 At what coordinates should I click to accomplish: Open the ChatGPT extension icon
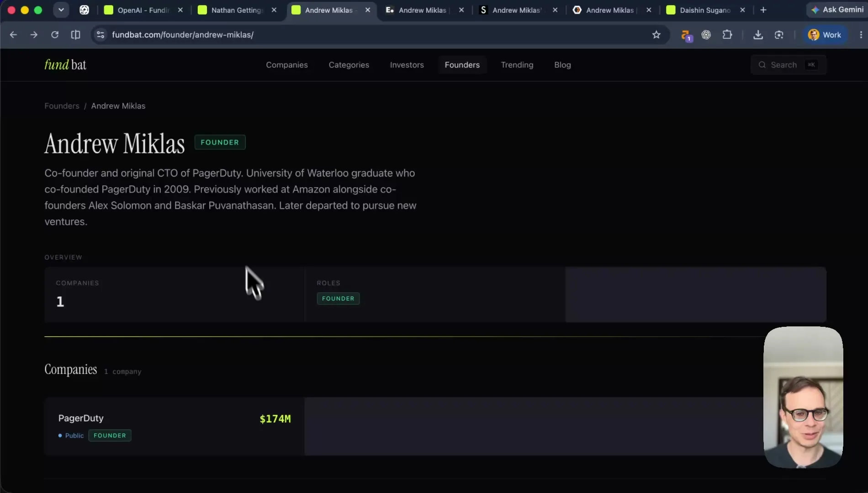coord(706,35)
